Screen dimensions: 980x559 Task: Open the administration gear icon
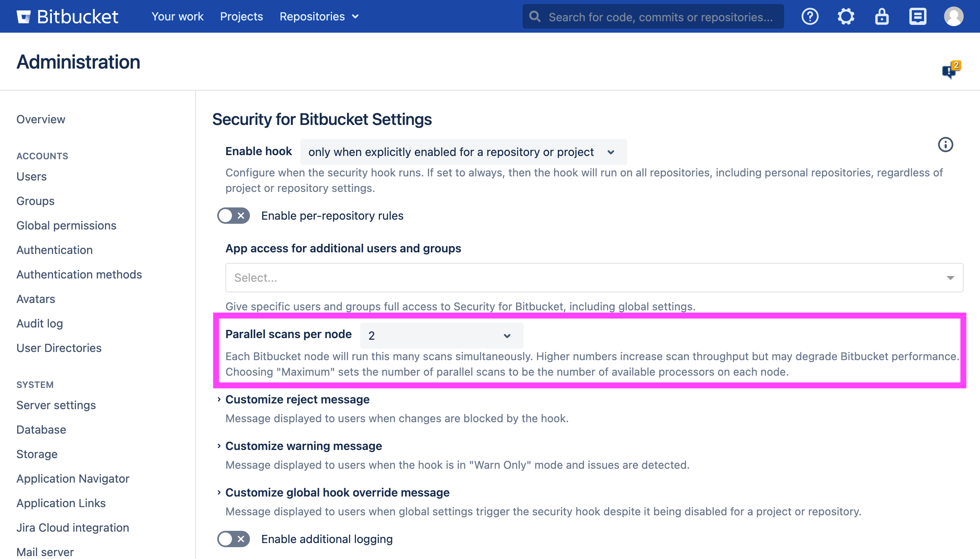tap(846, 17)
